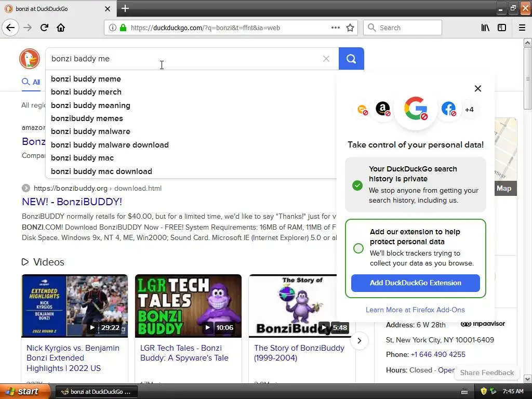532x399 pixels.
Task: Close the bonzi at DuckDuckGo tab
Action: 108,9
